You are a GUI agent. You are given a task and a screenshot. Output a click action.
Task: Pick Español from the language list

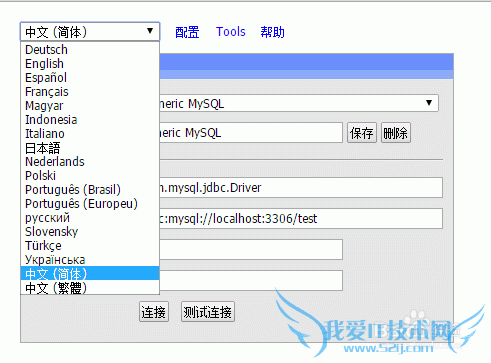90,77
